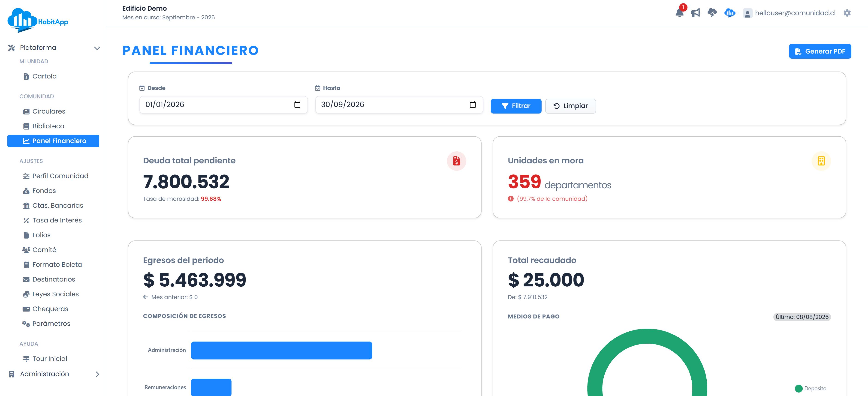Open the Administración menu label
The height and width of the screenshot is (396, 868).
point(45,374)
